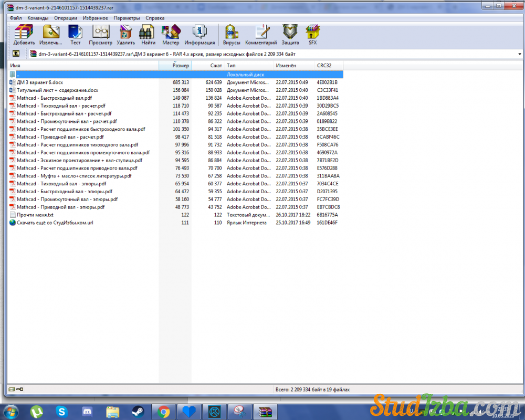Sort by the Имя column header

point(83,65)
